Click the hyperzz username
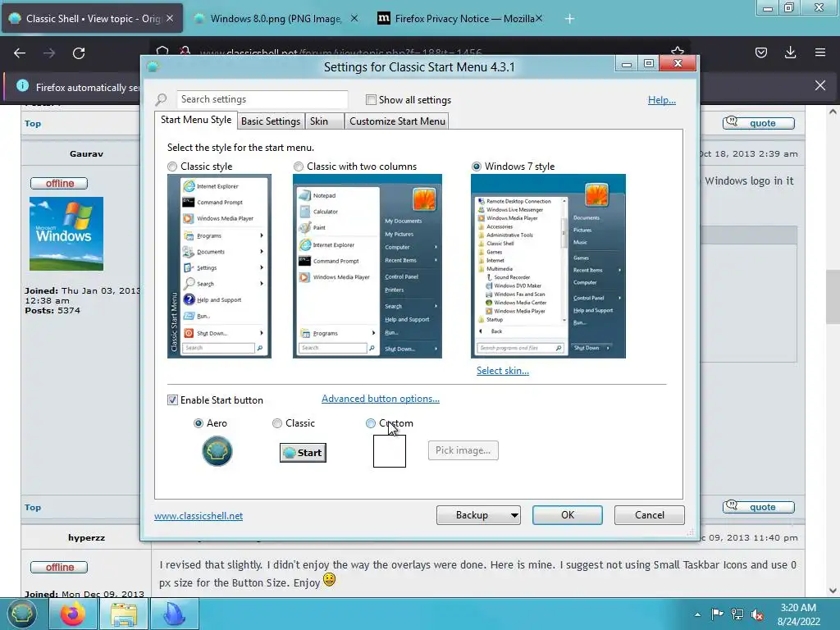 (x=86, y=538)
